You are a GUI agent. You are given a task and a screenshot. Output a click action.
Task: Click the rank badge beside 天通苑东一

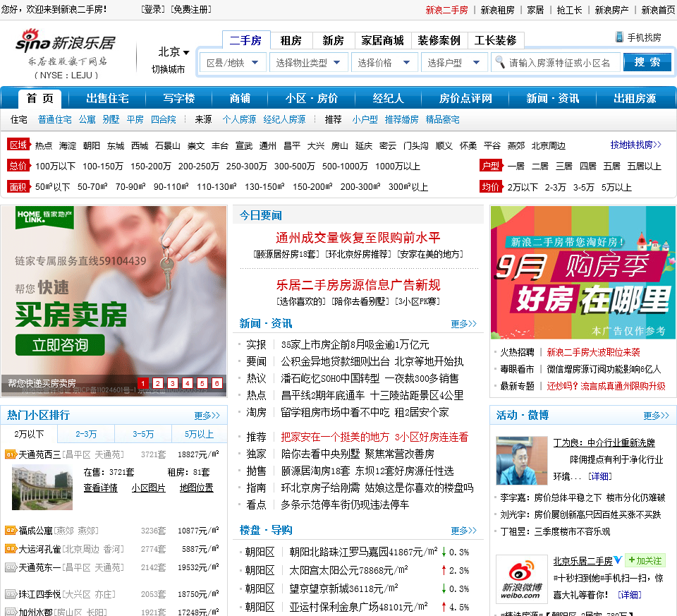click(x=11, y=567)
